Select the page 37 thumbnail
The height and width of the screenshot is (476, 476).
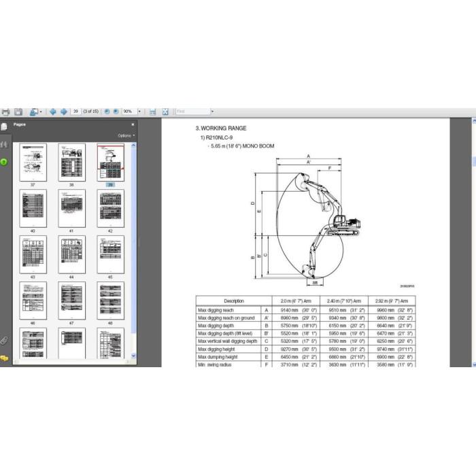tap(33, 163)
